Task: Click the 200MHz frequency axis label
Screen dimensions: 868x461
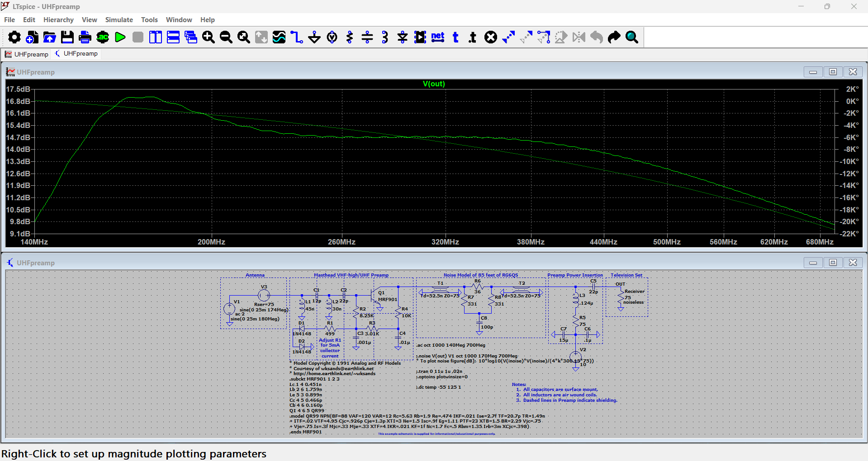Action: click(211, 242)
